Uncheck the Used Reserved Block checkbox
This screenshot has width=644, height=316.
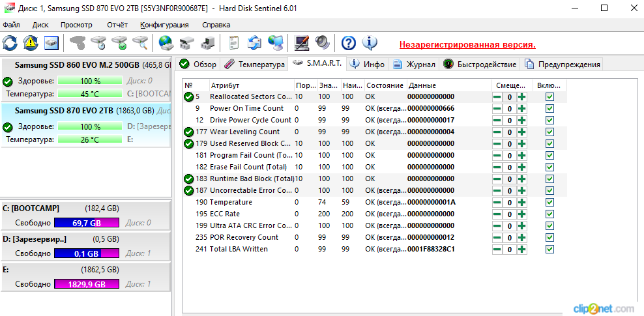coord(549,143)
